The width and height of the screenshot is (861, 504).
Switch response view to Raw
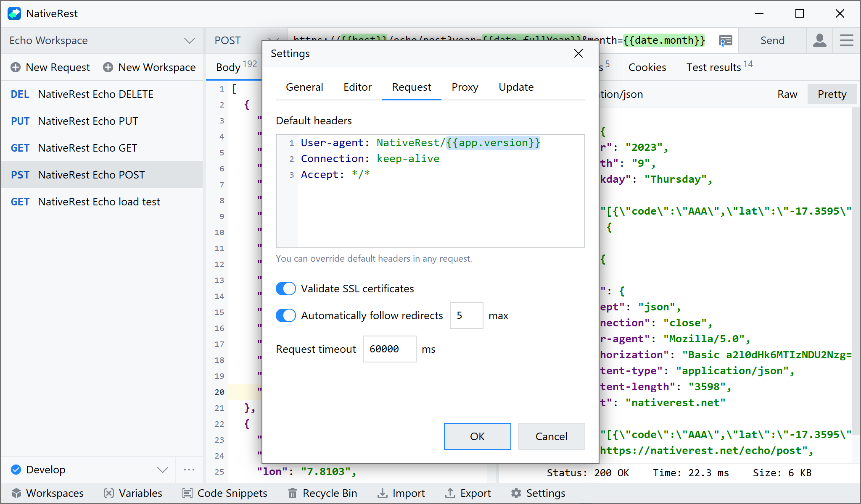[787, 94]
